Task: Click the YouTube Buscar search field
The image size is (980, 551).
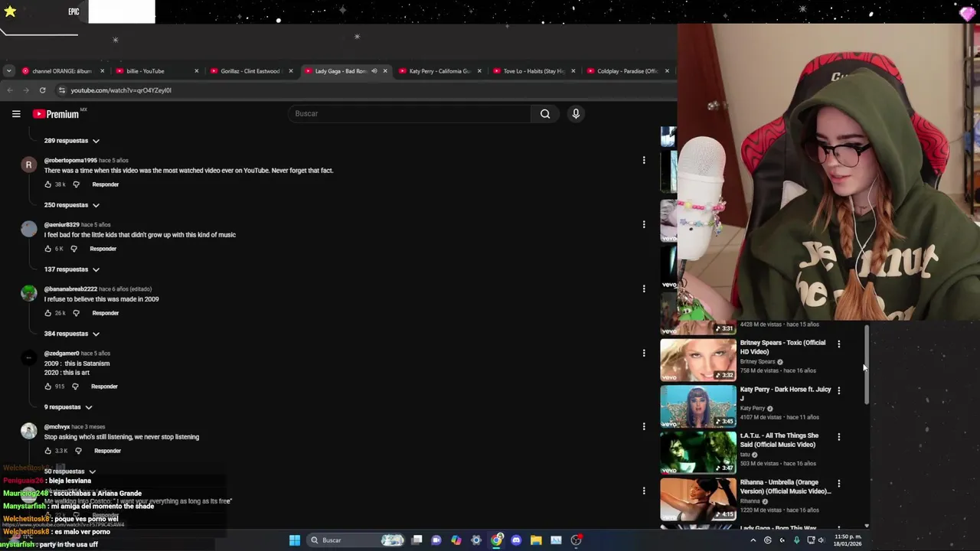Action: click(x=410, y=114)
